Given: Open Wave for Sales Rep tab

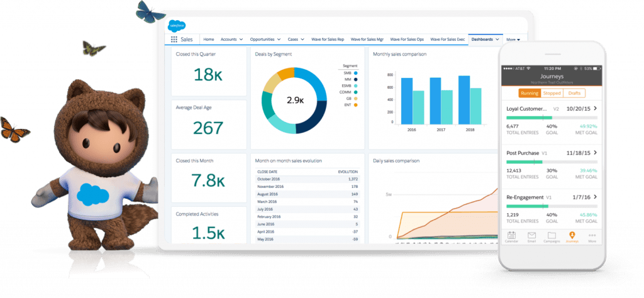Looking at the screenshot, I should tap(328, 40).
